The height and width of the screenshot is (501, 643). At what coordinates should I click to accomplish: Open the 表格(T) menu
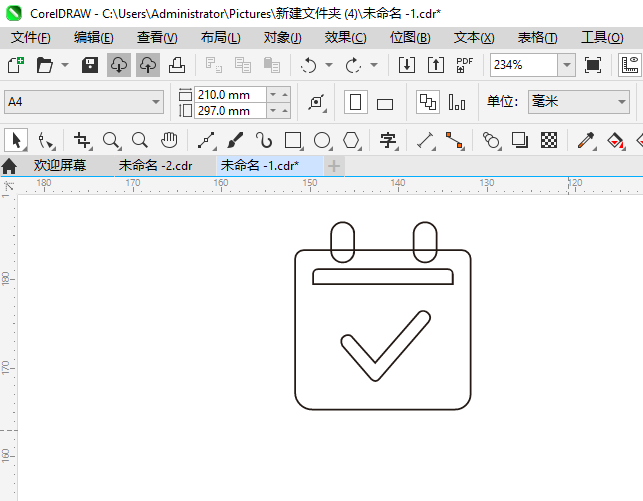coord(538,38)
